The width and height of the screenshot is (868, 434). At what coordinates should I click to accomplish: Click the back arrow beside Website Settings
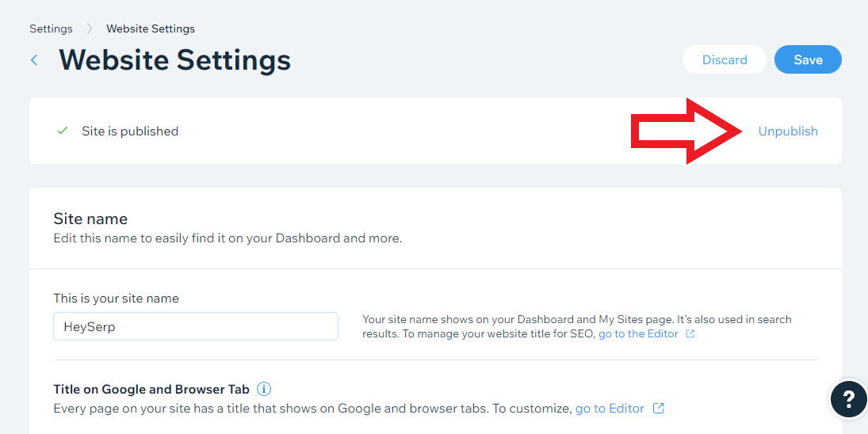click(34, 60)
